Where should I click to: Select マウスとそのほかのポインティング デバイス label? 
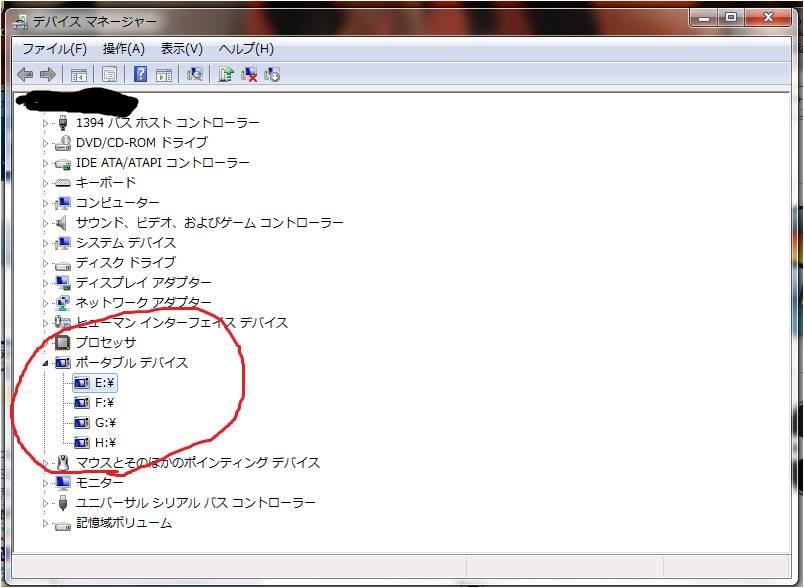(198, 463)
